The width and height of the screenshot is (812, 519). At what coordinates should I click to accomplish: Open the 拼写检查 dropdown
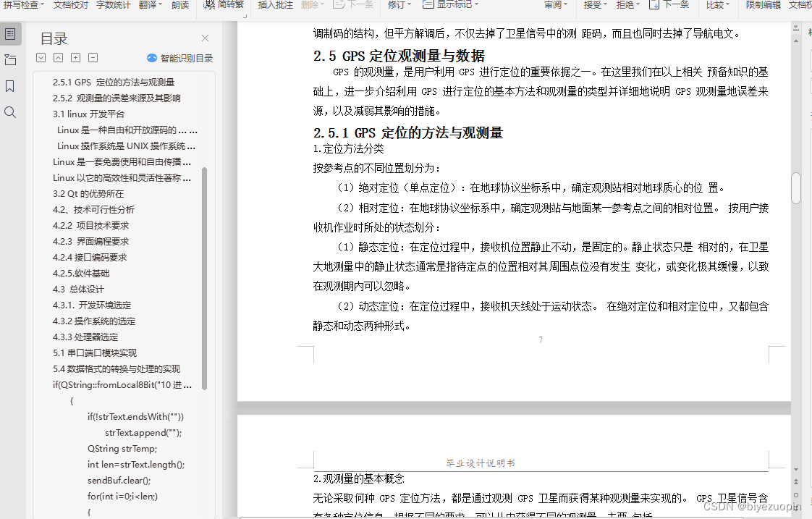pos(24,4)
